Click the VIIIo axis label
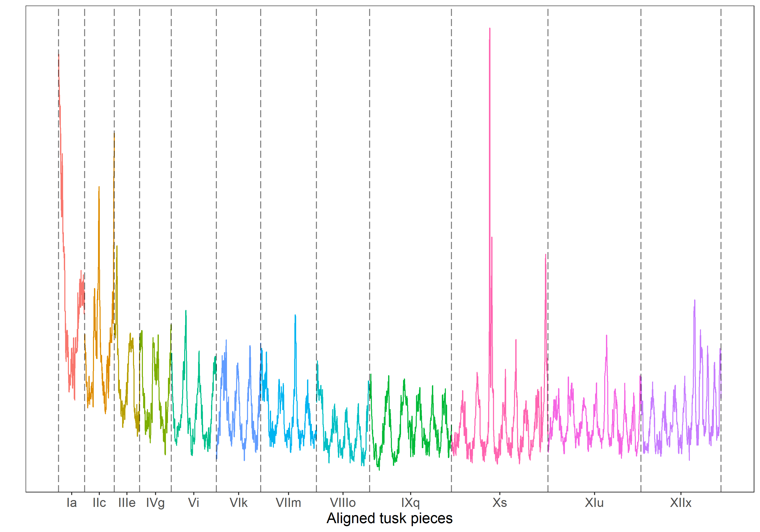 (x=343, y=503)
